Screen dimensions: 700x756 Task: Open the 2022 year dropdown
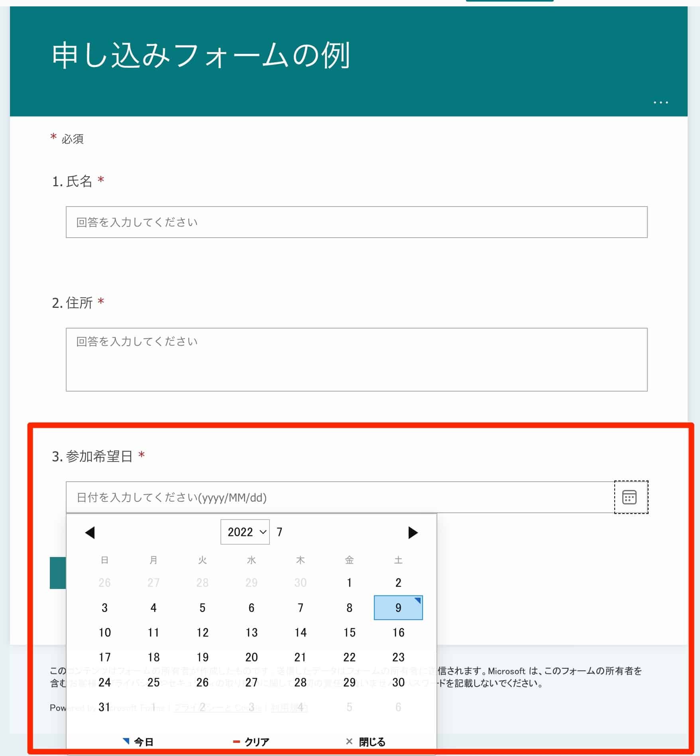pyautogui.click(x=244, y=531)
